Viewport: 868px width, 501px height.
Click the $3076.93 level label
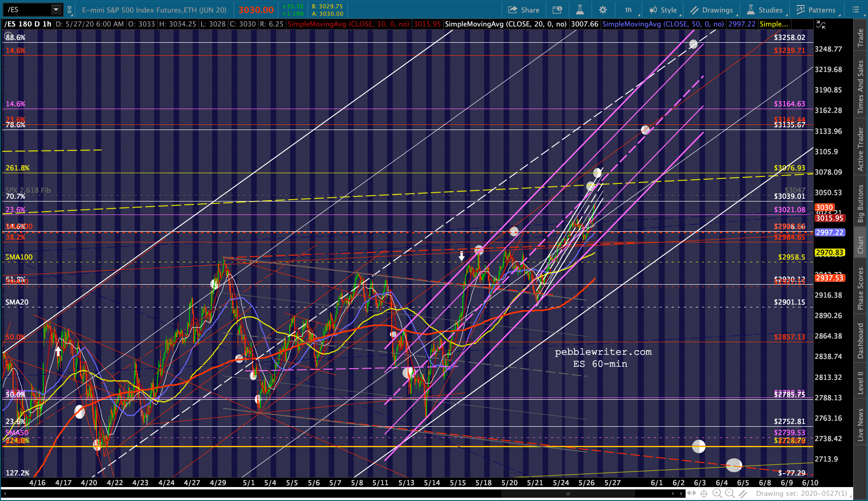click(x=790, y=168)
